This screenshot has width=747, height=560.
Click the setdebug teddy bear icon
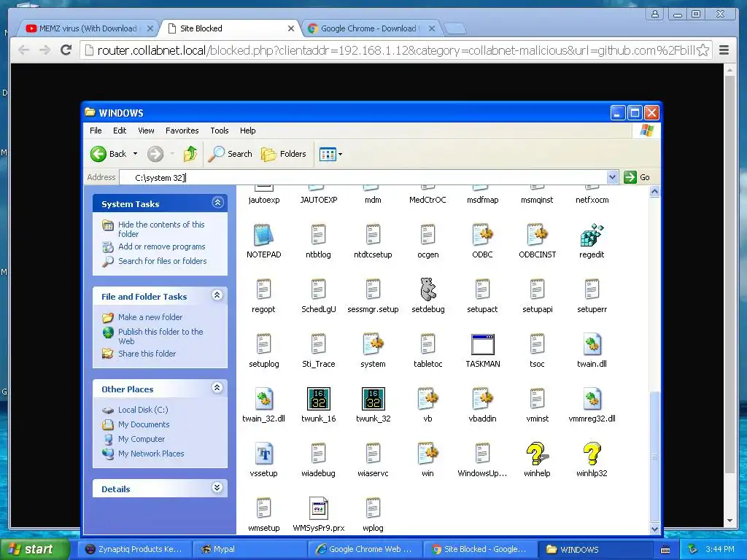pos(427,289)
